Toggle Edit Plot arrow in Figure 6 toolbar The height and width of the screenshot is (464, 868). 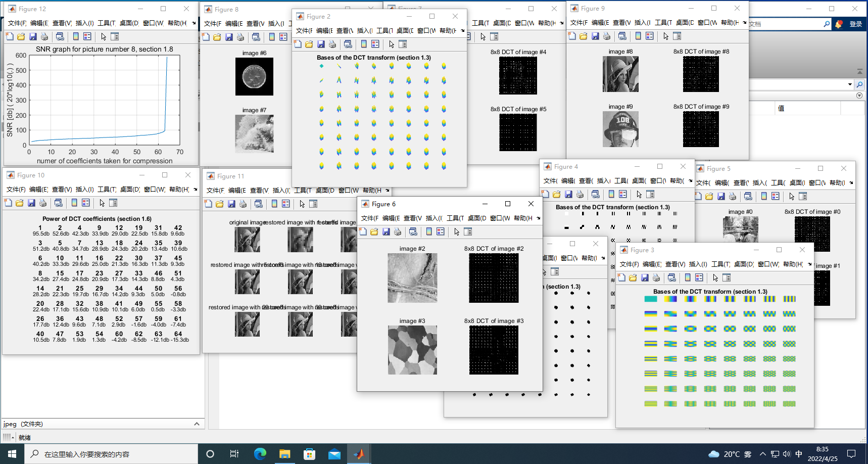[457, 231]
